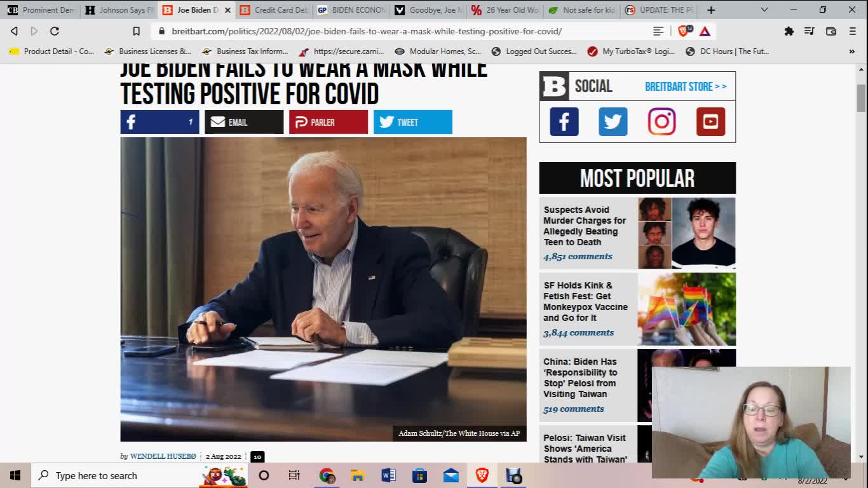Screen dimensions: 868x488
Task: Open the playlist/media control icon in the toolbar
Action: (x=809, y=31)
